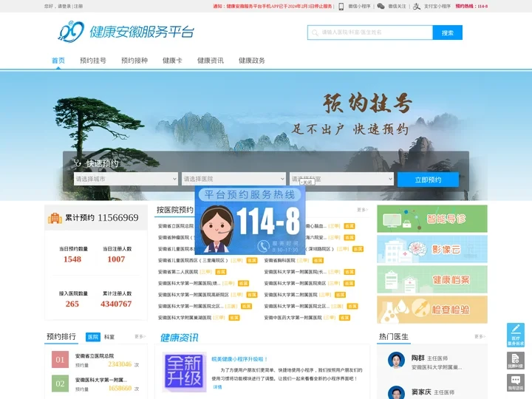Click the gray document icon on the side toolbar
The image size is (532, 399).
coord(516,361)
